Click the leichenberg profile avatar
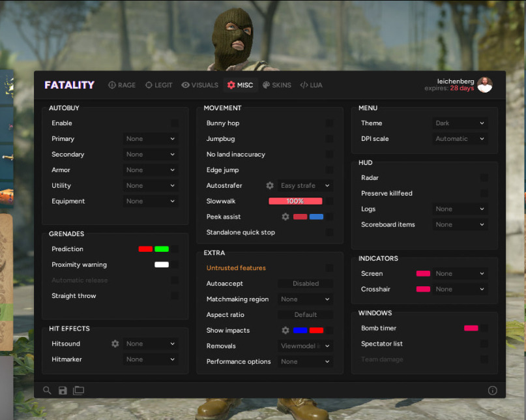 click(x=485, y=85)
